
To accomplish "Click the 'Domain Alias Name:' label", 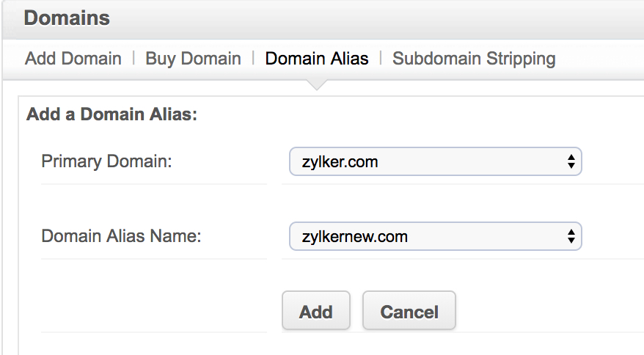I will point(121,236).
